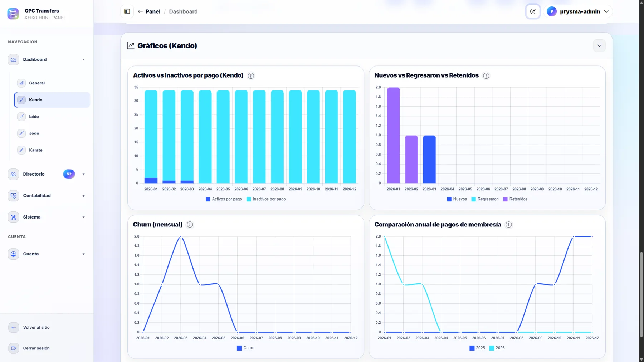
Task: Click the Sistema tools icon
Action: point(13,217)
